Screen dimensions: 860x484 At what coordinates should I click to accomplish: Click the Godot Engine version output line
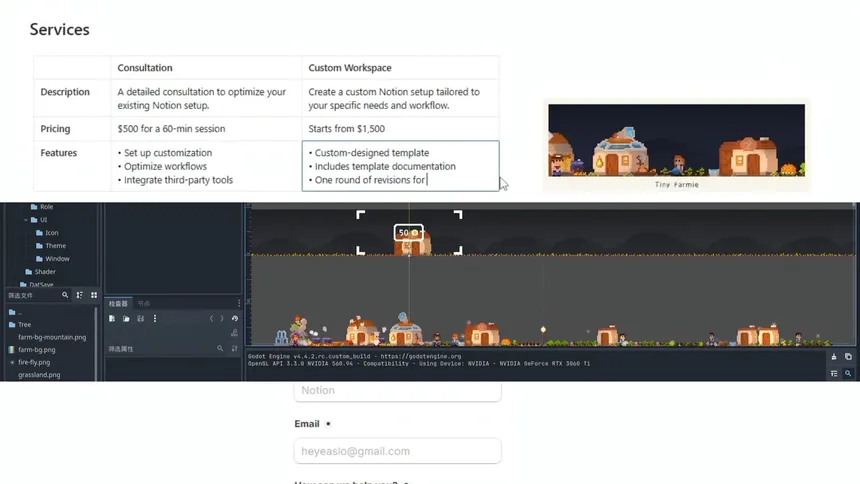[x=354, y=356]
